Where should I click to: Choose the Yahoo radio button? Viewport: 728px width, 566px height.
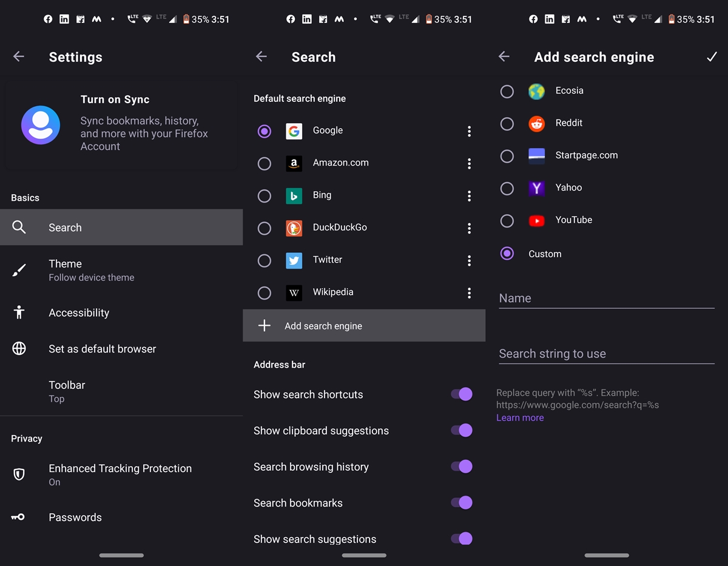[x=507, y=189]
